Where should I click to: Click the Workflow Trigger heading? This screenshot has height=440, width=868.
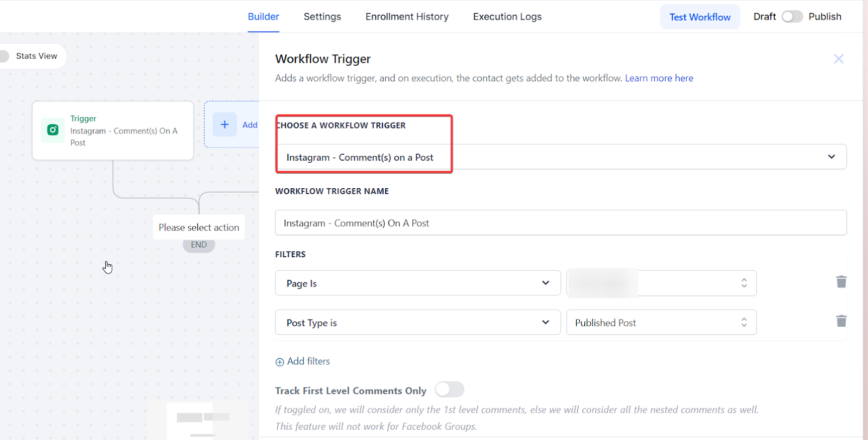323,59
